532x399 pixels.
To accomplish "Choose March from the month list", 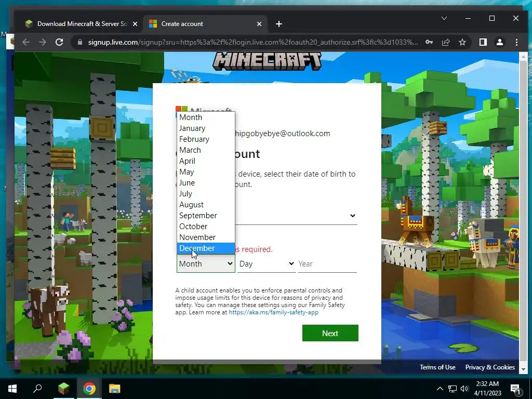I will pos(206,150).
